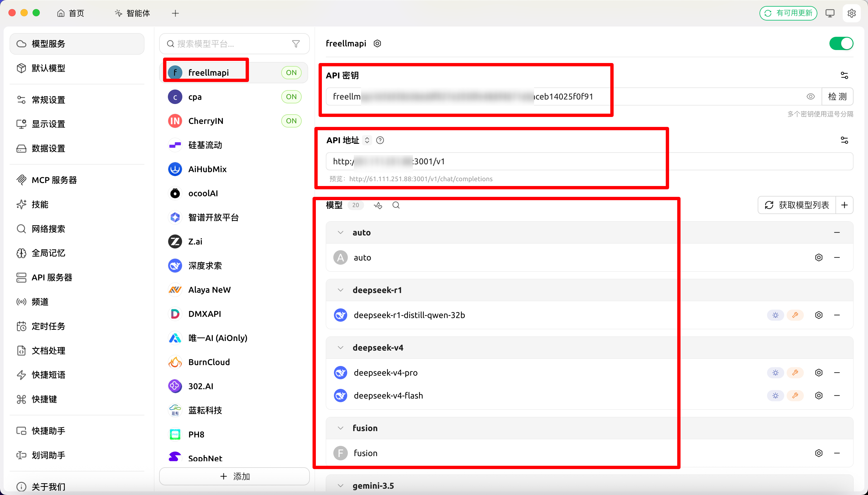The height and width of the screenshot is (495, 868).
Task: Click reasoning badge on deepseek-r1-distill-qwen-32b
Action: click(775, 315)
